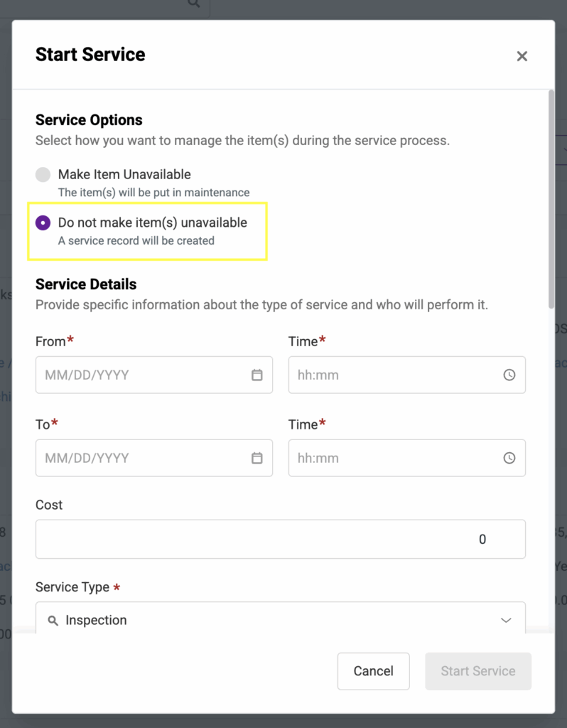Click the Cancel button

[373, 671]
